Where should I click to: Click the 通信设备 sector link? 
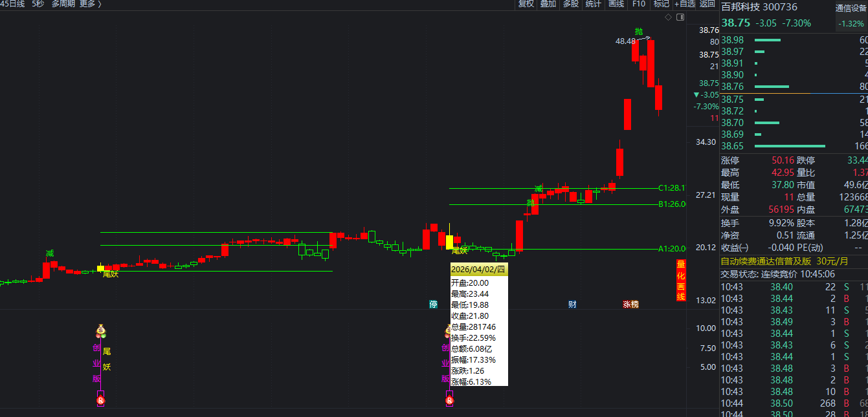[851, 8]
